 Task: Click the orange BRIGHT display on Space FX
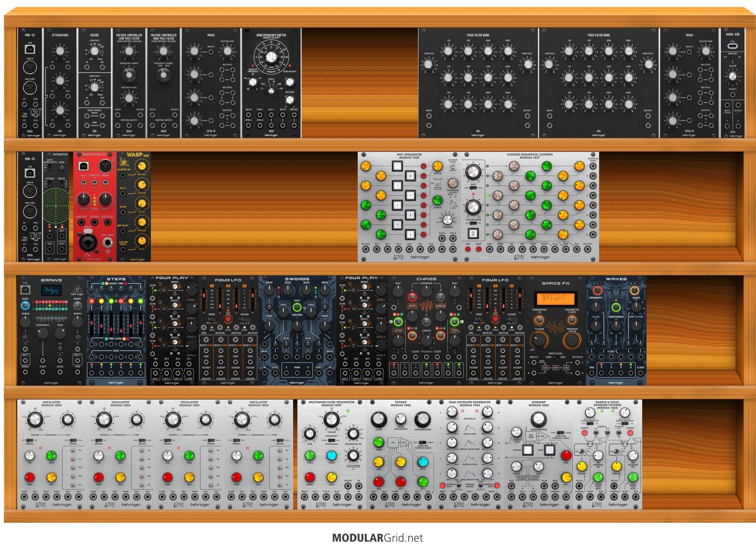click(555, 298)
